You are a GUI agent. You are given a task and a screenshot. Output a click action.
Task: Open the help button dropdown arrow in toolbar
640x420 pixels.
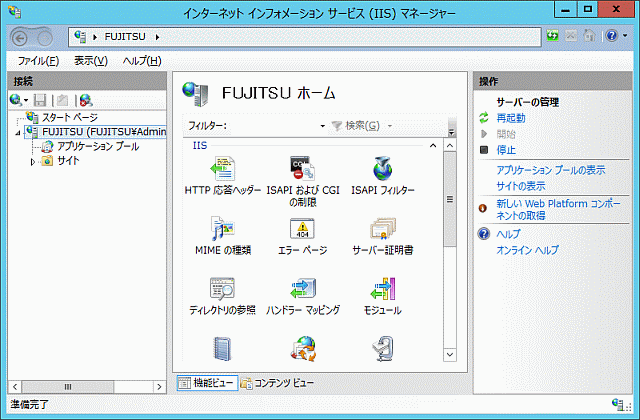pyautogui.click(x=625, y=36)
